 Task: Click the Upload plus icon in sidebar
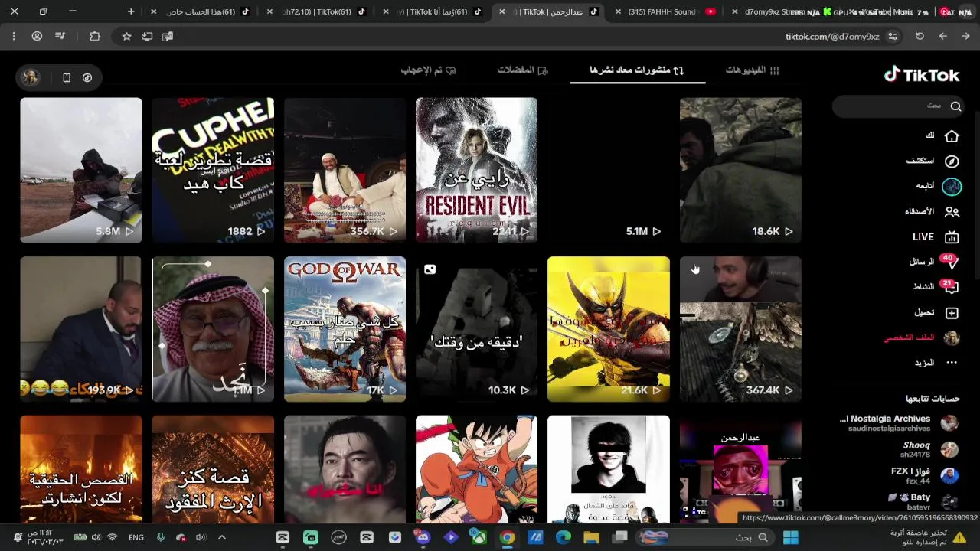pos(952,313)
